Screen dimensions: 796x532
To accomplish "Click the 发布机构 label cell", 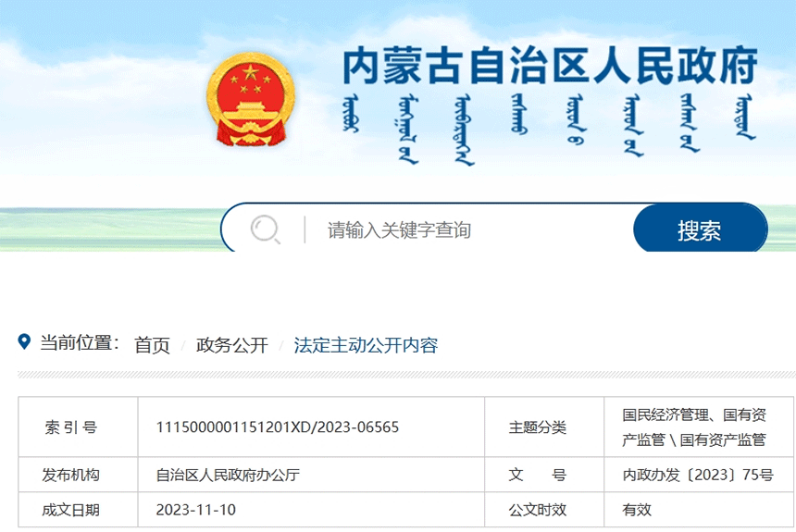I will [70, 475].
